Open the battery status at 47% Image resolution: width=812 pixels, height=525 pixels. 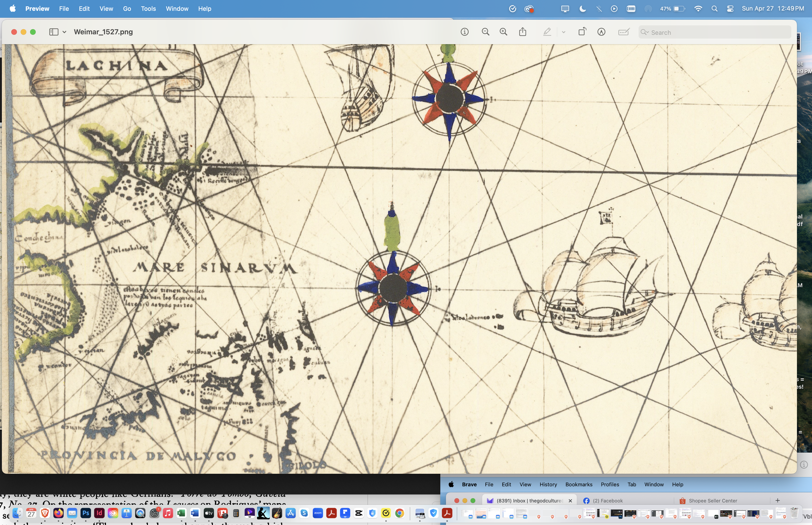(x=672, y=8)
